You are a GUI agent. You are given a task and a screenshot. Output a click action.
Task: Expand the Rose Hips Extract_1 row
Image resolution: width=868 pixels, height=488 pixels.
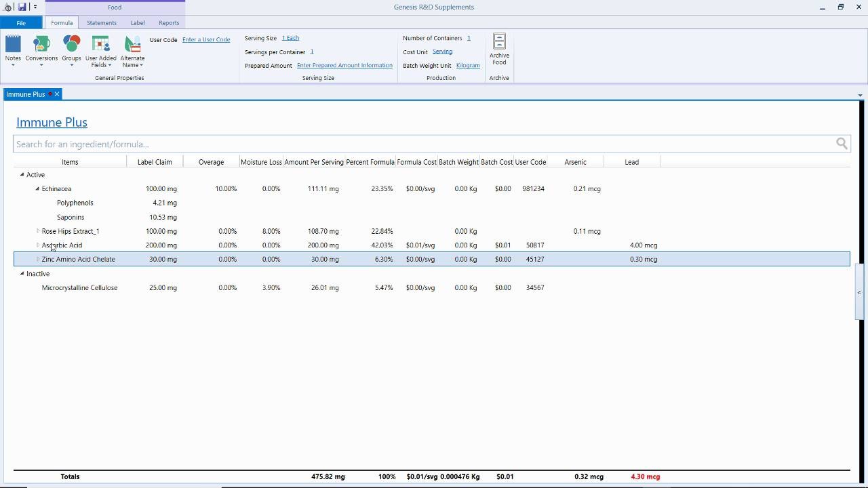(38, 231)
